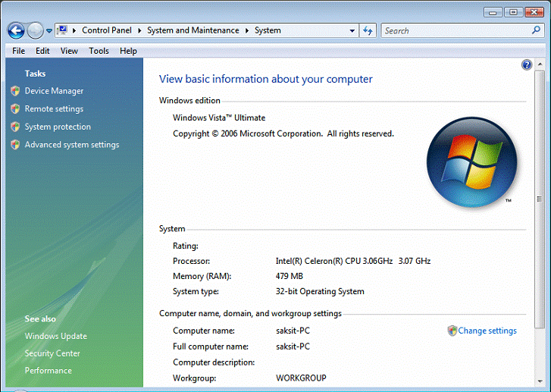This screenshot has height=392, width=551.
Task: Click '32-bit Operating System' text
Action: click(x=320, y=291)
